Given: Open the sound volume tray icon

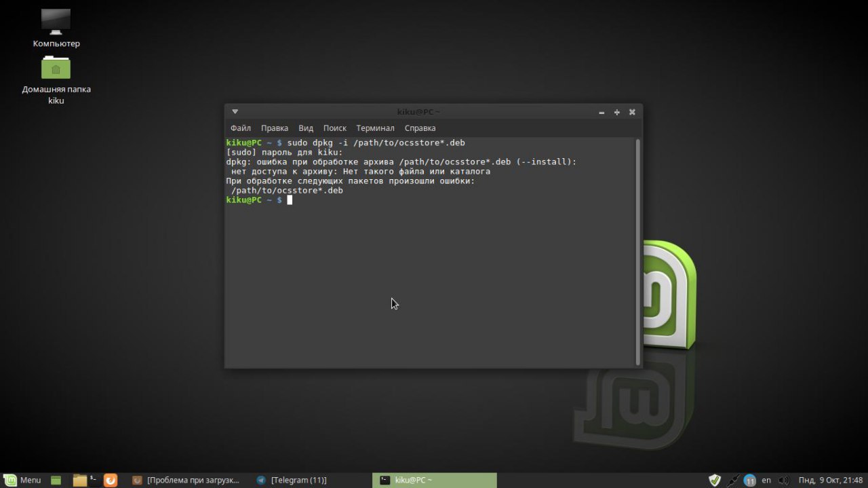Looking at the screenshot, I should [x=784, y=481].
